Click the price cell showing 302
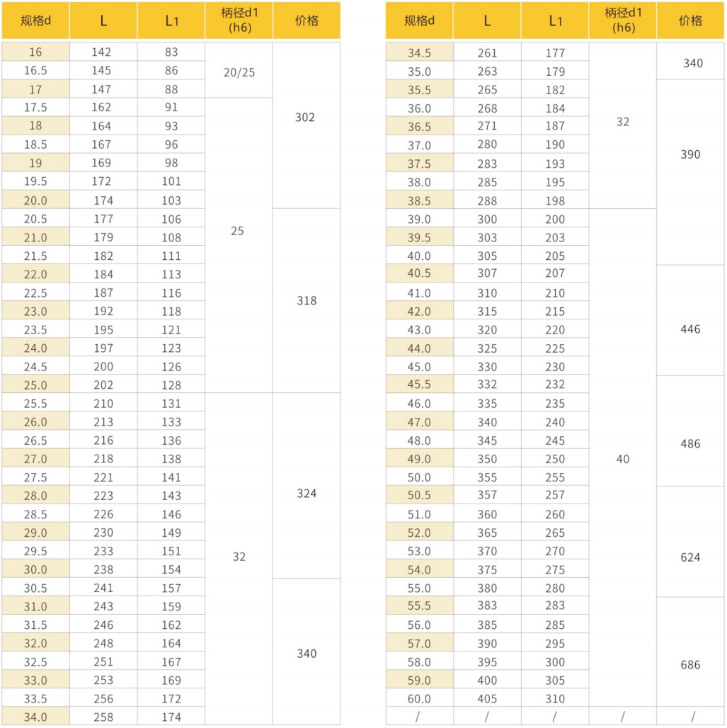 [x=305, y=118]
